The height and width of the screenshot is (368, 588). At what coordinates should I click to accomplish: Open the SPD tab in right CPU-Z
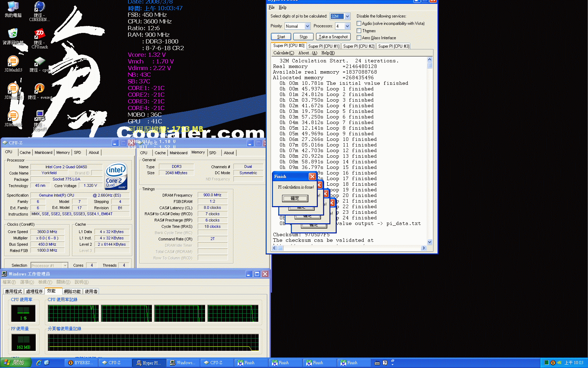click(212, 153)
